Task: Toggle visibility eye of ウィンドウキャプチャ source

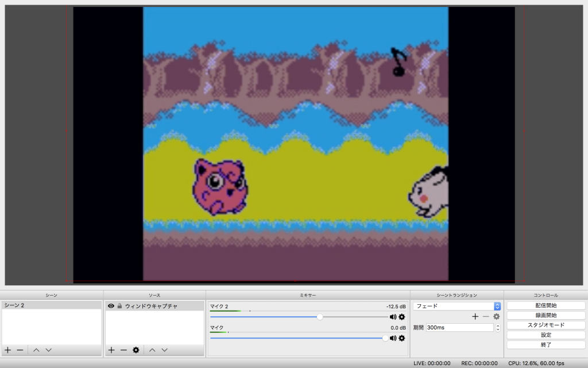Action: (111, 306)
